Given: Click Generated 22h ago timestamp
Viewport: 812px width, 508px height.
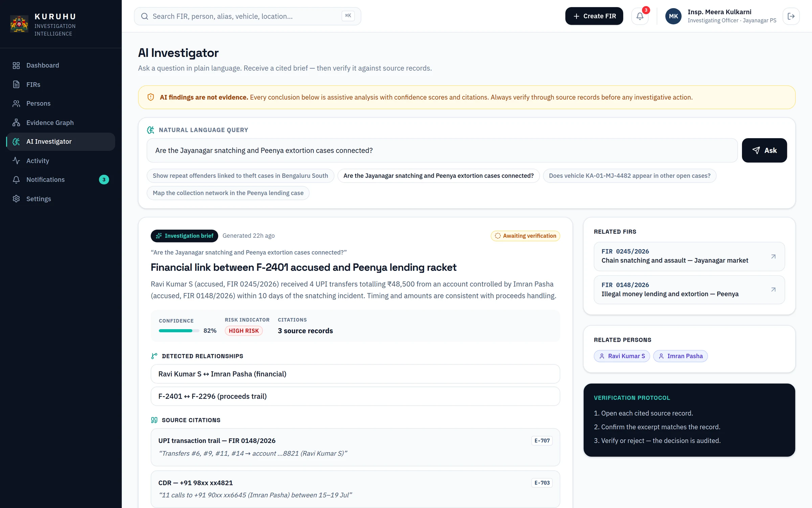Looking at the screenshot, I should coord(249,236).
